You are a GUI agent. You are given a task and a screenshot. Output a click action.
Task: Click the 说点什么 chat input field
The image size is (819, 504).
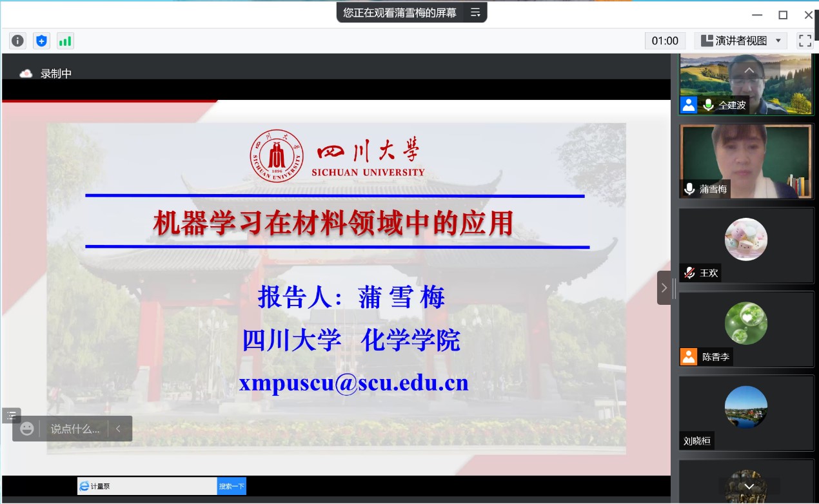[x=75, y=429]
